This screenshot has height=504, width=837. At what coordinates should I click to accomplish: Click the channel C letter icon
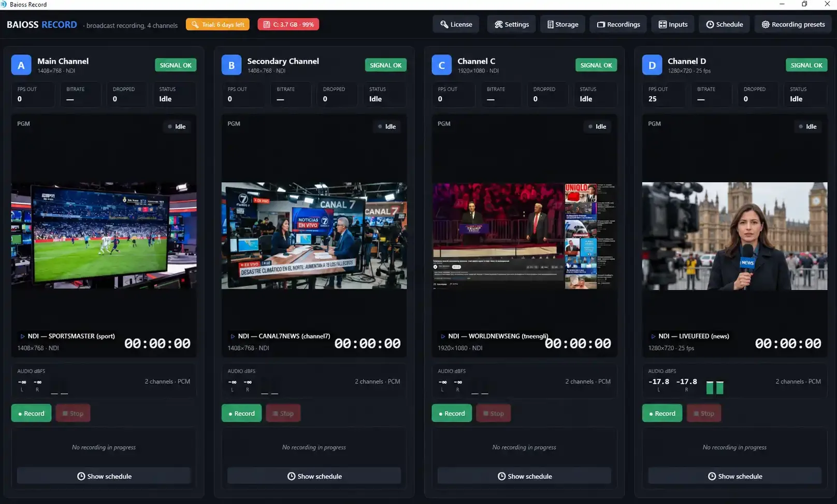pyautogui.click(x=442, y=65)
